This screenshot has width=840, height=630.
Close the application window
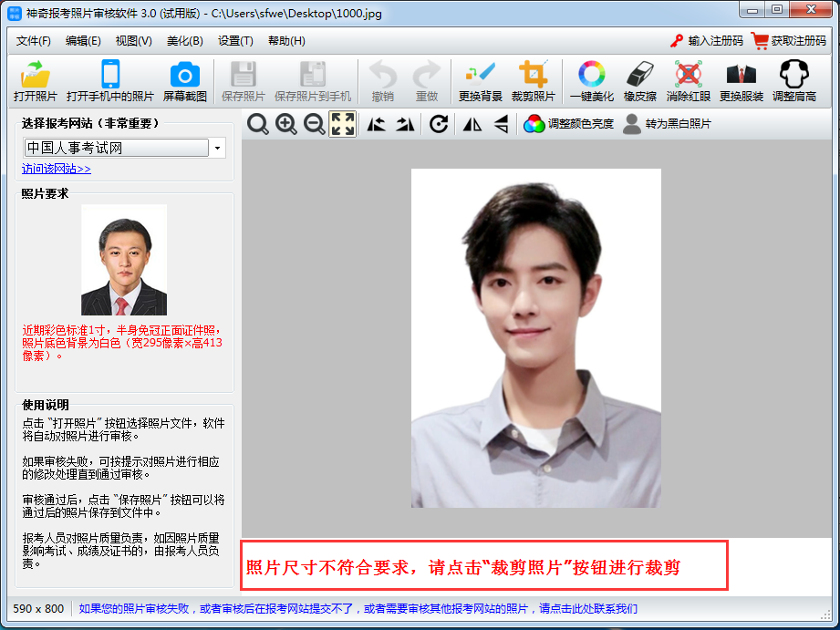click(811, 10)
